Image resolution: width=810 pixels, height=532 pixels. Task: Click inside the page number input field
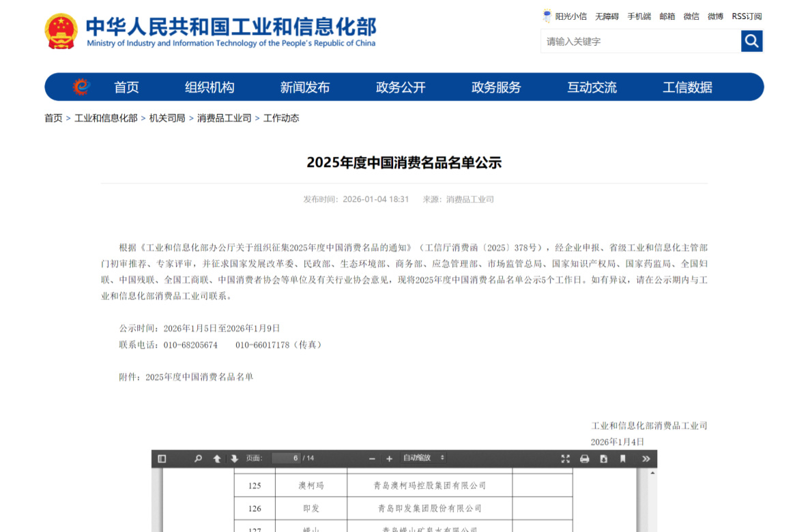(285, 458)
